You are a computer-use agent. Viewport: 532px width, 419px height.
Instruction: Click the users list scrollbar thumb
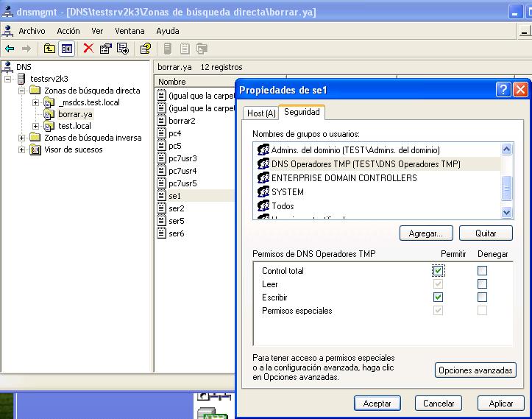[506, 188]
